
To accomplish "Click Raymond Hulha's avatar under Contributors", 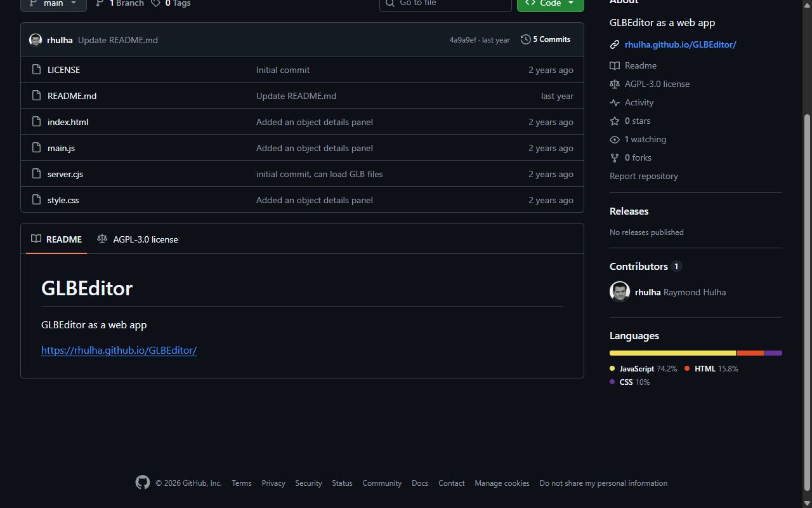I will click(620, 291).
